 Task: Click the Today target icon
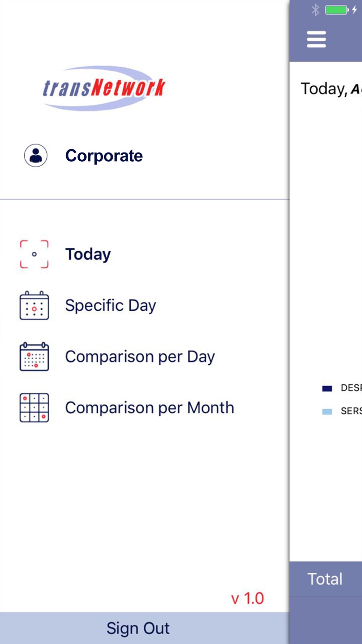(x=34, y=254)
